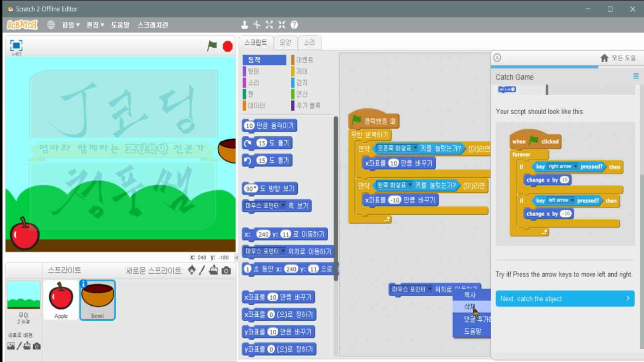Open the 파일 menu
The height and width of the screenshot is (362, 644).
tap(68, 24)
